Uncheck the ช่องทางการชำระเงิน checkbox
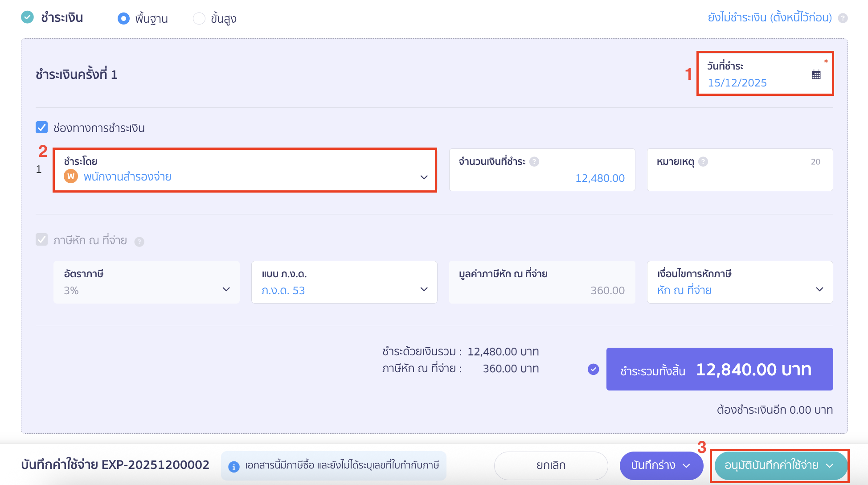 click(41, 127)
